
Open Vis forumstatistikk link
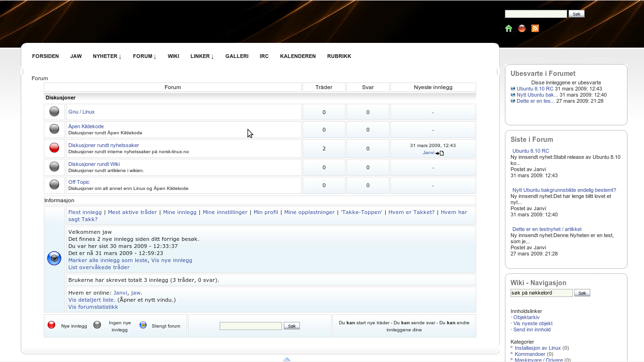93,307
